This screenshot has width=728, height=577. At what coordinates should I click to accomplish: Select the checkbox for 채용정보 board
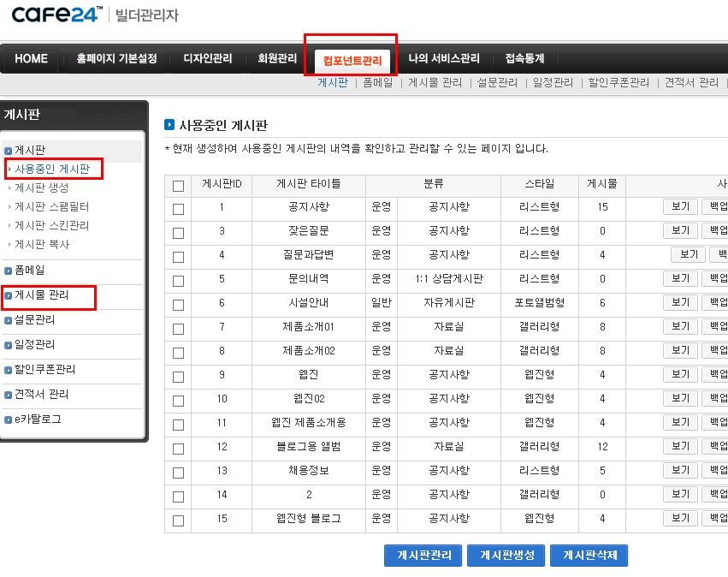tap(178, 473)
